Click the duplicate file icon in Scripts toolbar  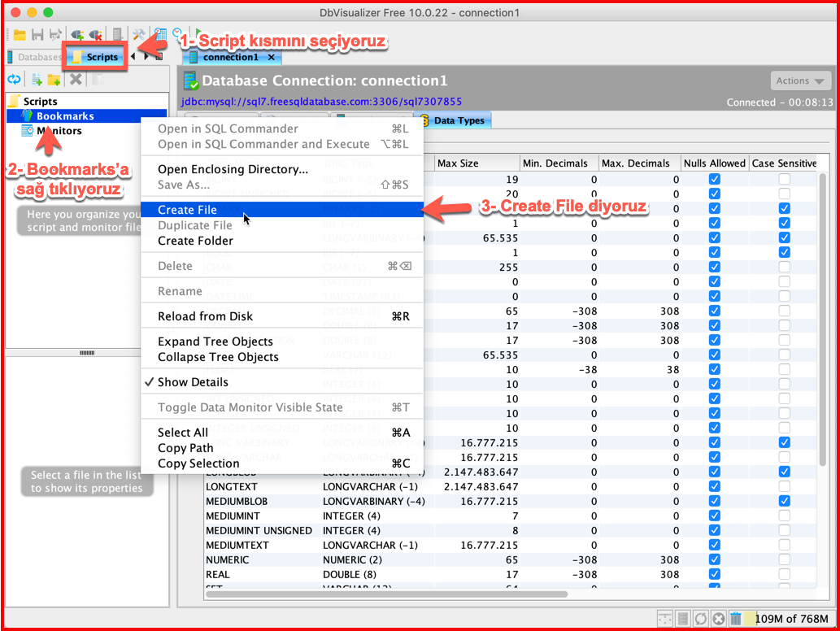coord(98,80)
